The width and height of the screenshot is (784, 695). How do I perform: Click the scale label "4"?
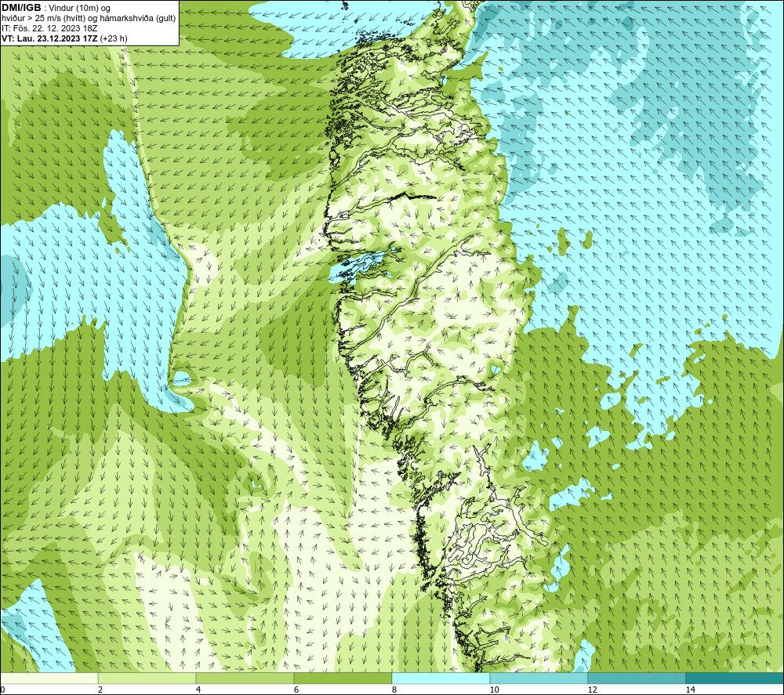[x=198, y=690]
